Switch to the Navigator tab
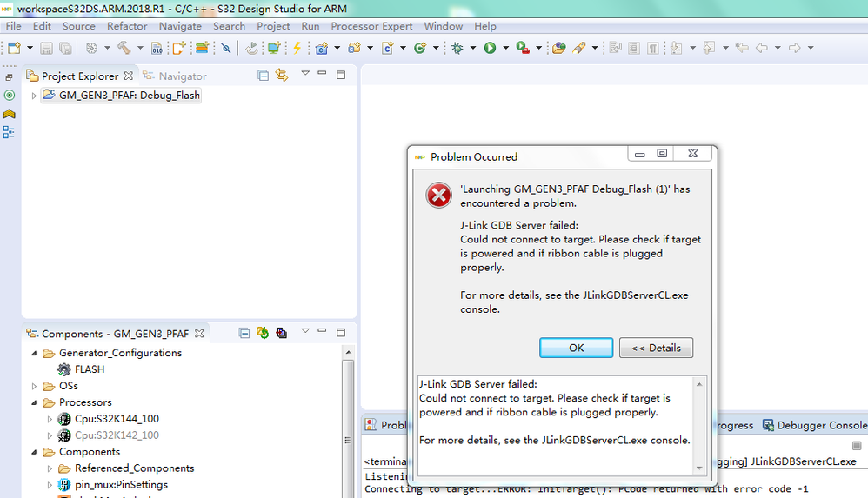Viewport: 868px width, 498px height. click(x=175, y=76)
